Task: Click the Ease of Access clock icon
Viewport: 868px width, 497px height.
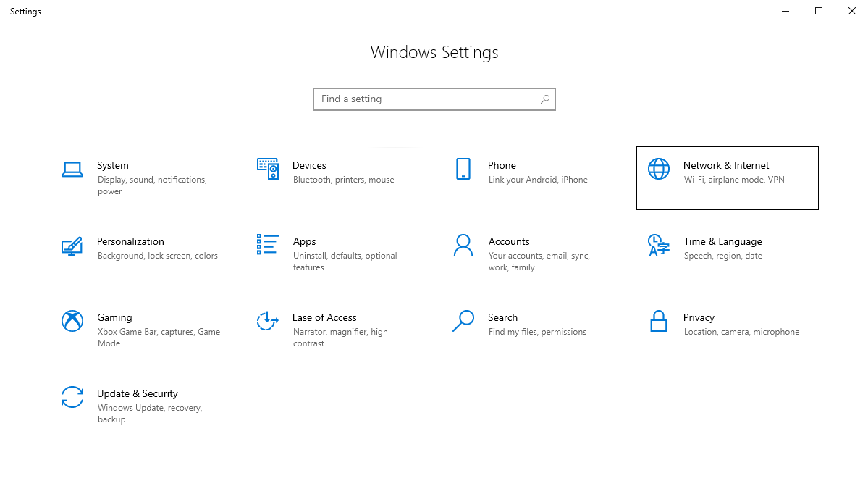Action: [x=268, y=321]
